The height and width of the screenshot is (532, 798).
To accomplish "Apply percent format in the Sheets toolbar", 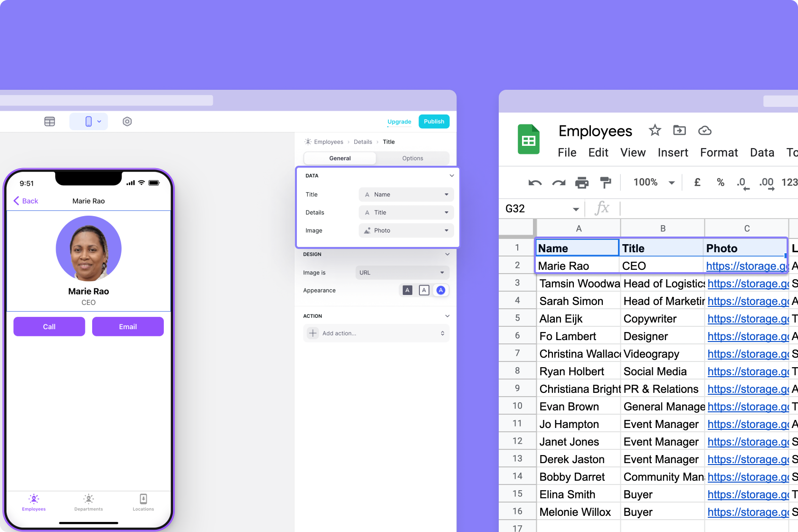I will [x=720, y=182].
